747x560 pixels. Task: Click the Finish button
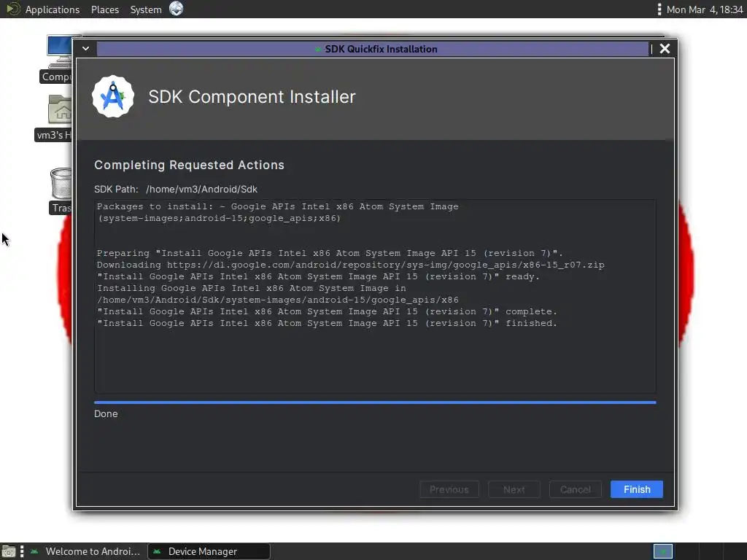636,489
